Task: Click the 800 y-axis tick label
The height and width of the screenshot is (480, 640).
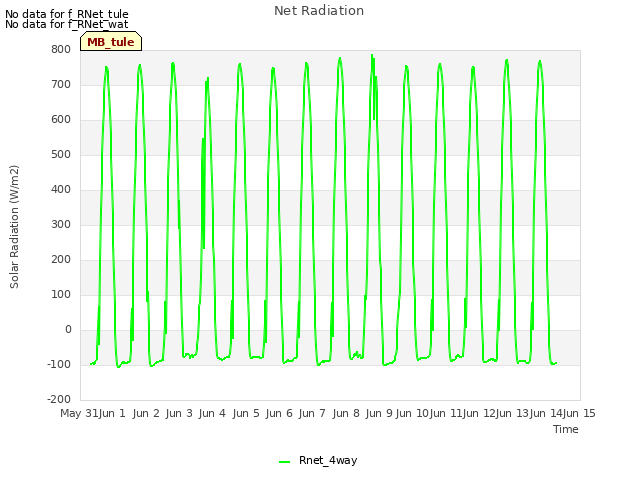Action: click(61, 49)
